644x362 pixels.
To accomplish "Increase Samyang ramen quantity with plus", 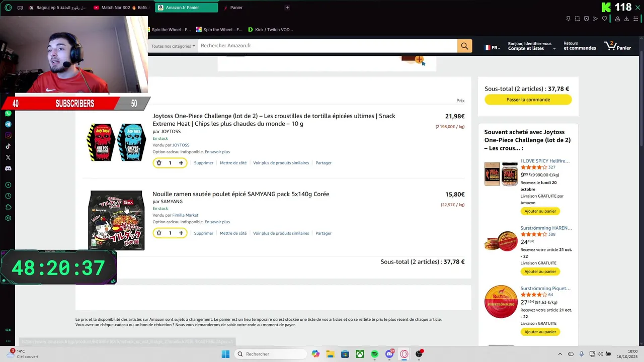I will click(x=181, y=233).
